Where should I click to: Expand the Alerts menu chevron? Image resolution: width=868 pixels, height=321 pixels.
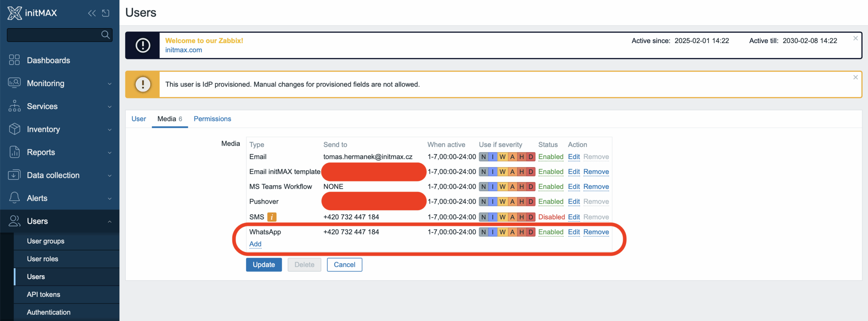pos(110,199)
